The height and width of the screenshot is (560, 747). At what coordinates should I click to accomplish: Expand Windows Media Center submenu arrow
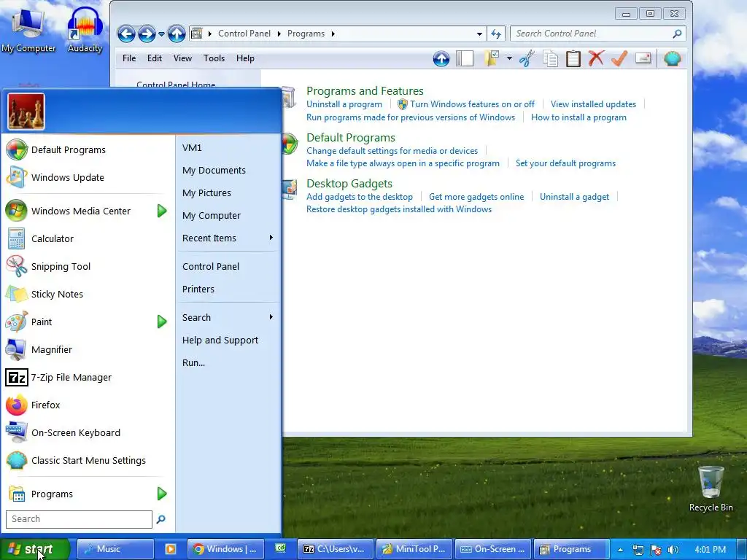coord(162,211)
